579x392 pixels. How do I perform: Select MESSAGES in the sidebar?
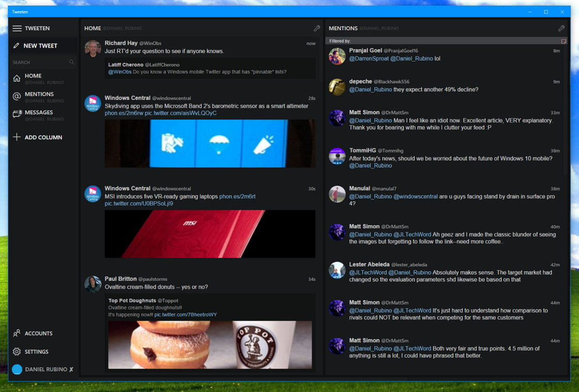(x=39, y=112)
